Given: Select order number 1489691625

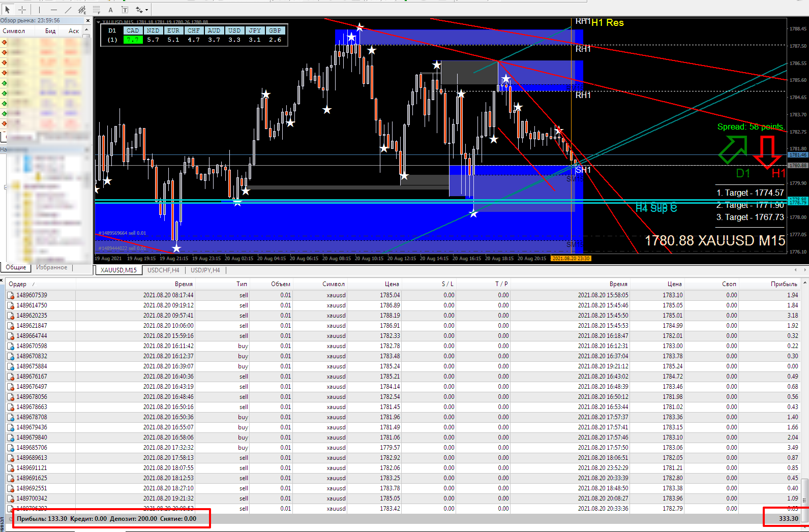Looking at the screenshot, I should click(x=32, y=478).
